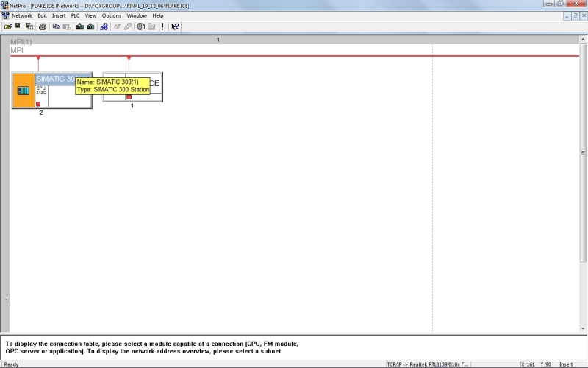588x368 pixels.
Task: Click the exclamation mark toolbar icon
Action: [162, 26]
